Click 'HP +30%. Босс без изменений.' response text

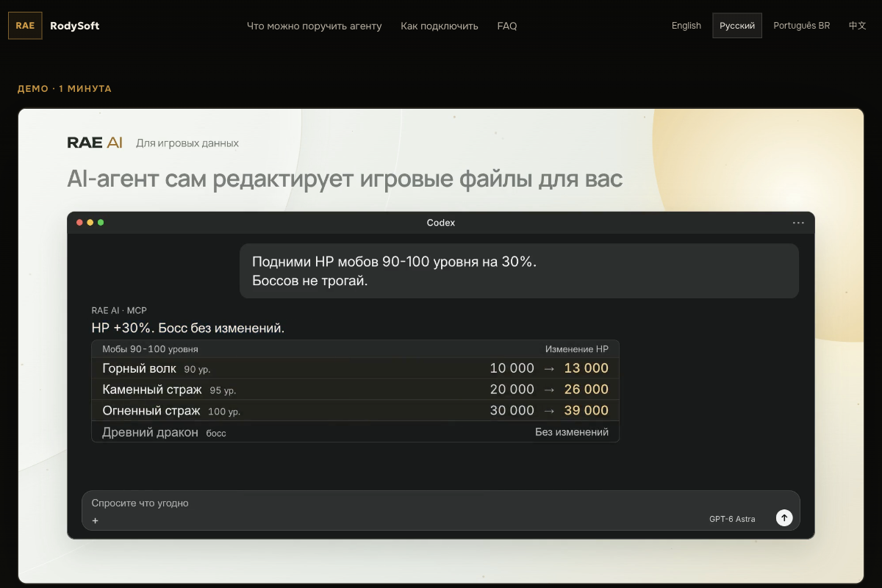point(188,328)
